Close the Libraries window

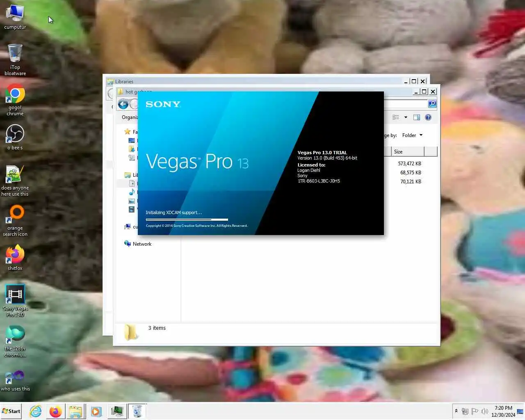[x=423, y=81]
